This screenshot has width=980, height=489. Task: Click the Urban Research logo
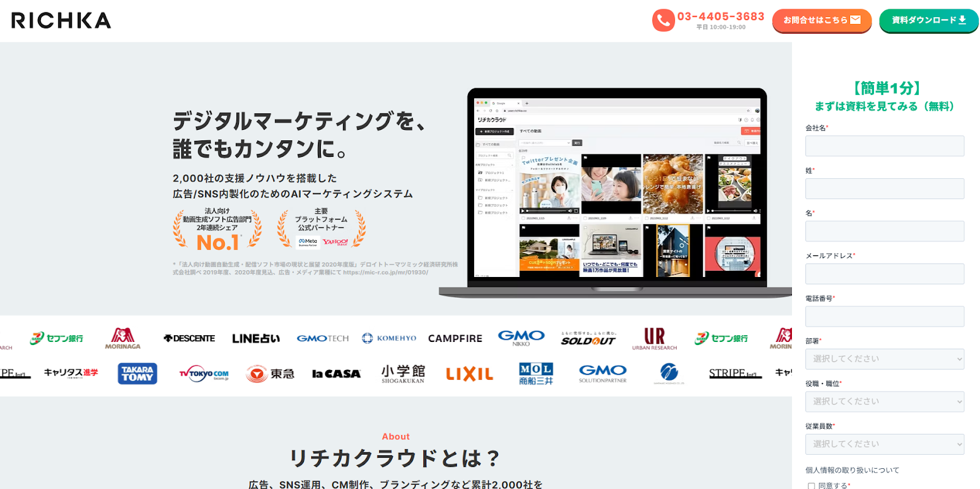654,338
